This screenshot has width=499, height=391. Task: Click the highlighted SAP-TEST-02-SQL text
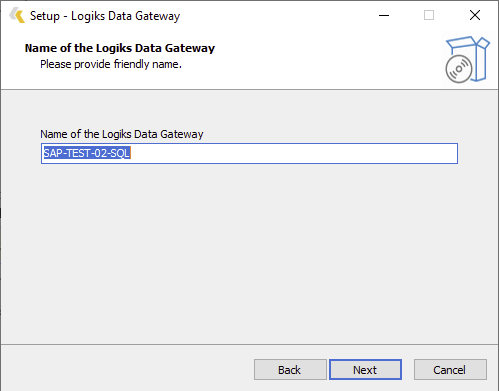[x=87, y=153]
